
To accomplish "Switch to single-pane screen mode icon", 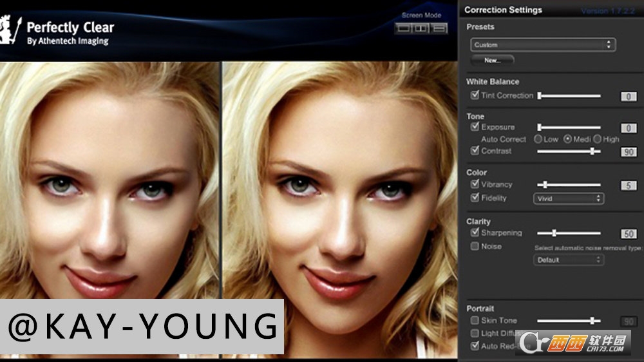I will point(404,28).
